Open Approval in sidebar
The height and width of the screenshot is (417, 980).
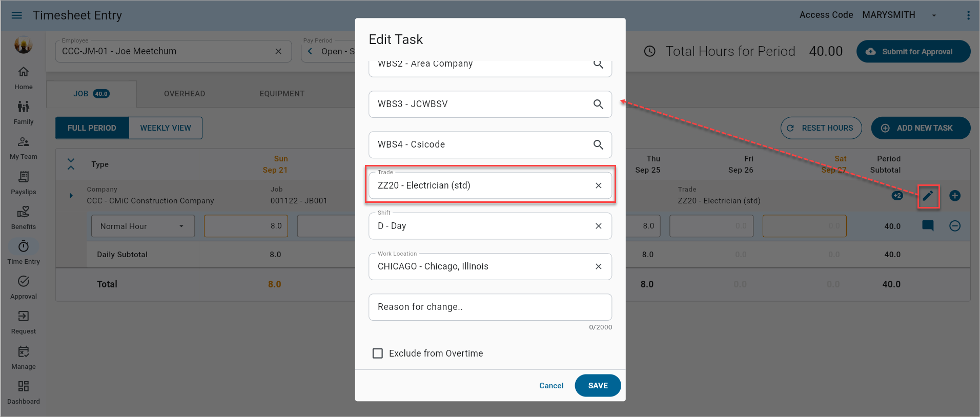tap(23, 288)
